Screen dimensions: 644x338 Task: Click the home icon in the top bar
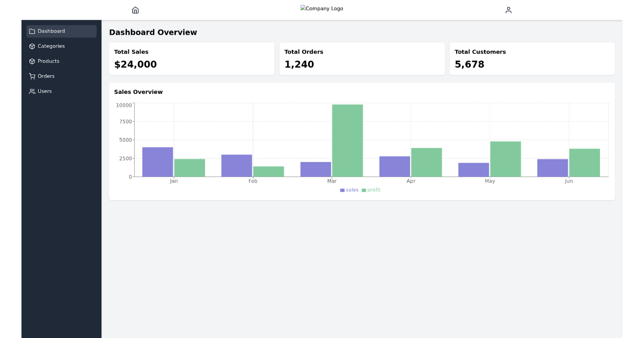coord(135,10)
